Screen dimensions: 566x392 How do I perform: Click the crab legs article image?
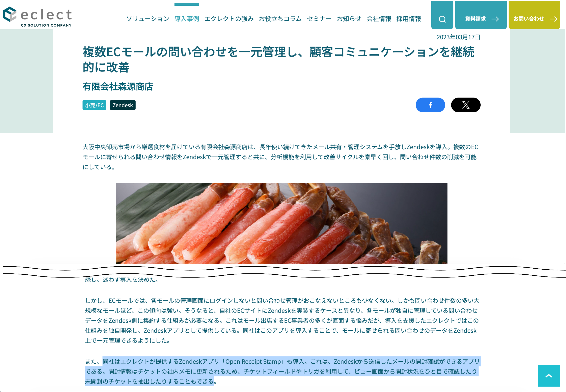[281, 223]
